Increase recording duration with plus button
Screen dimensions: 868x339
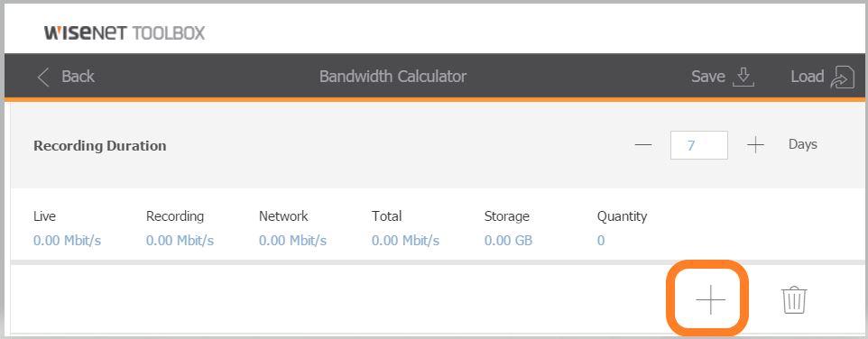coord(755,145)
